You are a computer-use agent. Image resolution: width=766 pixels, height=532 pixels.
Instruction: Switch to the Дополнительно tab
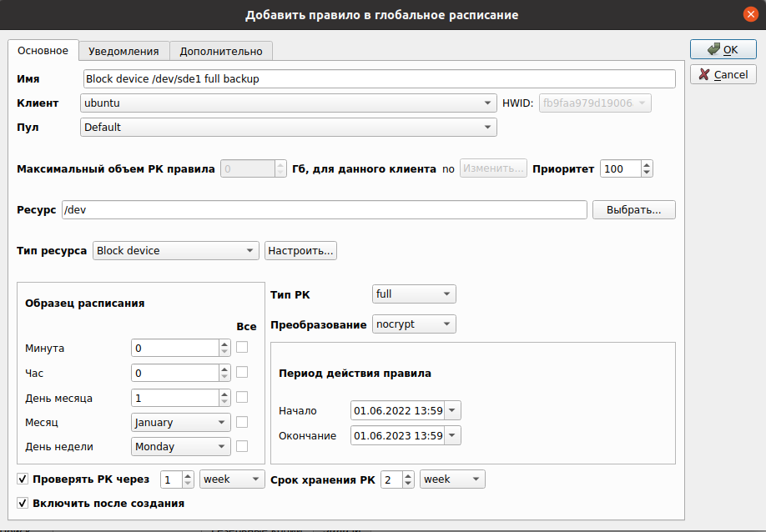coord(221,51)
